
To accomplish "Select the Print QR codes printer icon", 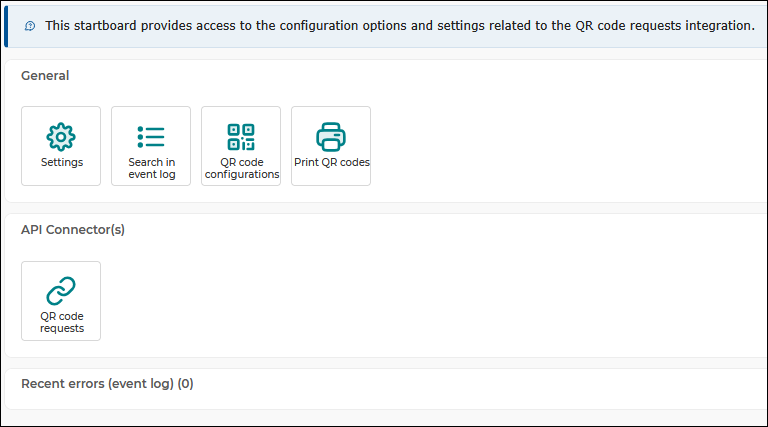I will pyautogui.click(x=331, y=137).
